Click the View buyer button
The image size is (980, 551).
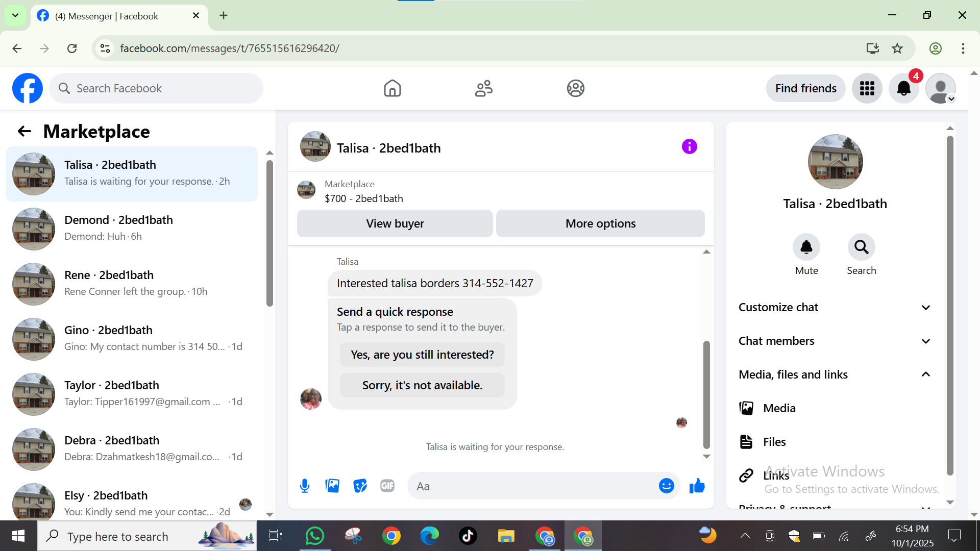[395, 223]
